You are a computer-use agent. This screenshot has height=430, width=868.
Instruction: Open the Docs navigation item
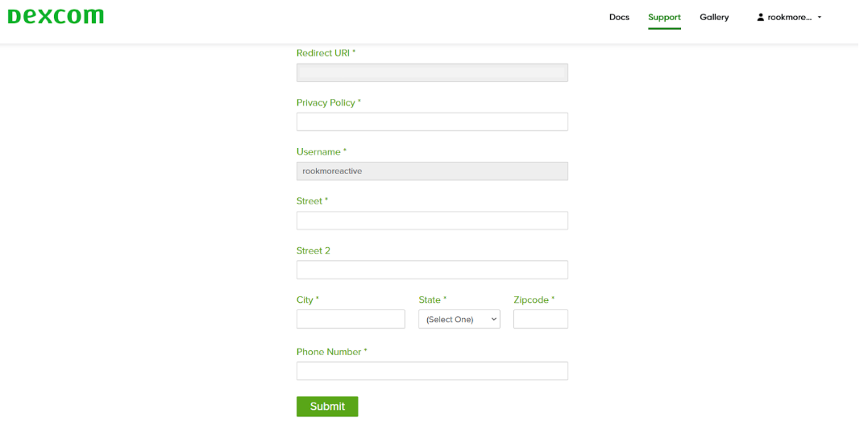click(x=619, y=17)
